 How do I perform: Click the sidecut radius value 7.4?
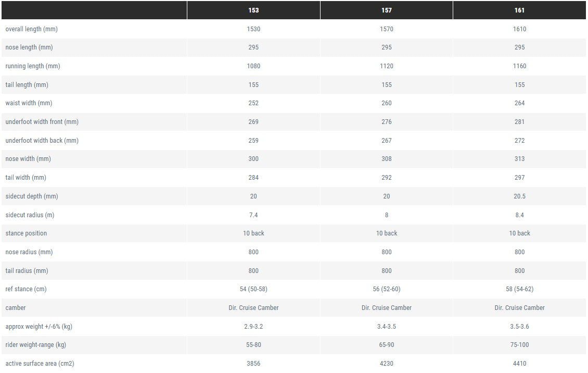253,215
